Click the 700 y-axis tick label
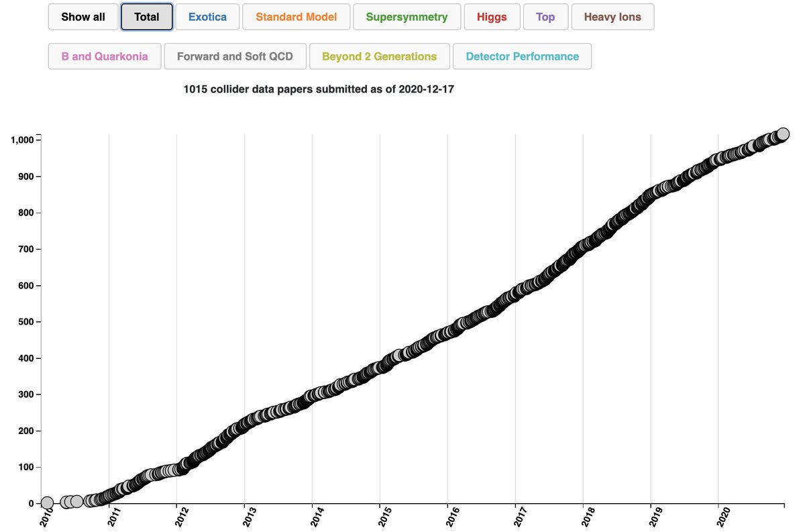The image size is (805, 532). [25, 249]
